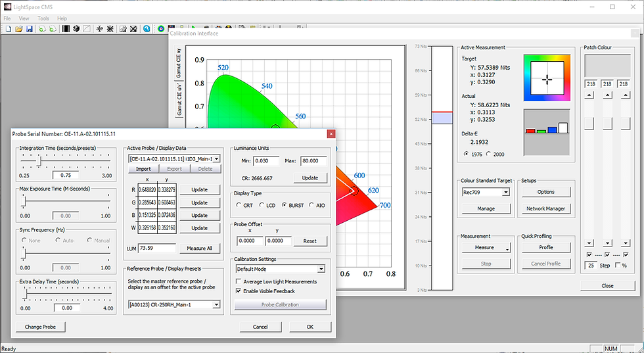Click the hue spectrum colour picker square
Image resolution: width=644 pixels, height=353 pixels.
tap(547, 78)
